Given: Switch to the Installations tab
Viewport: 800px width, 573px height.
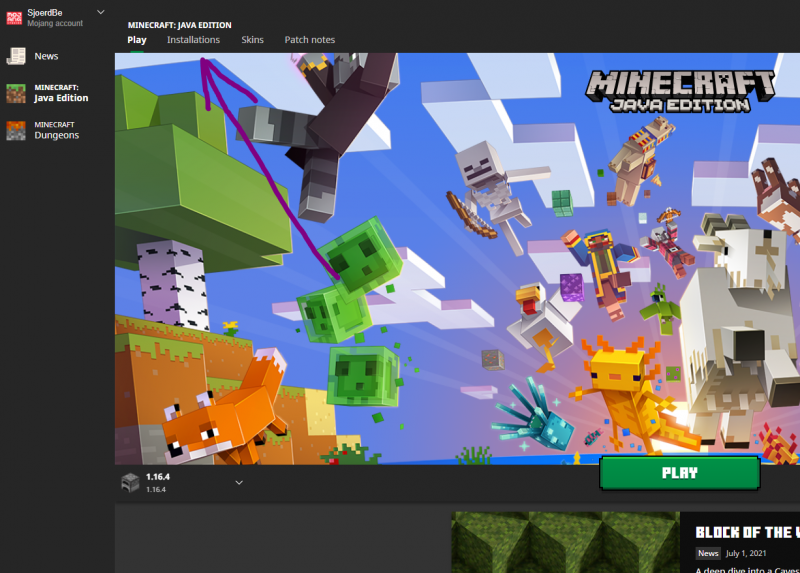Looking at the screenshot, I should [193, 40].
